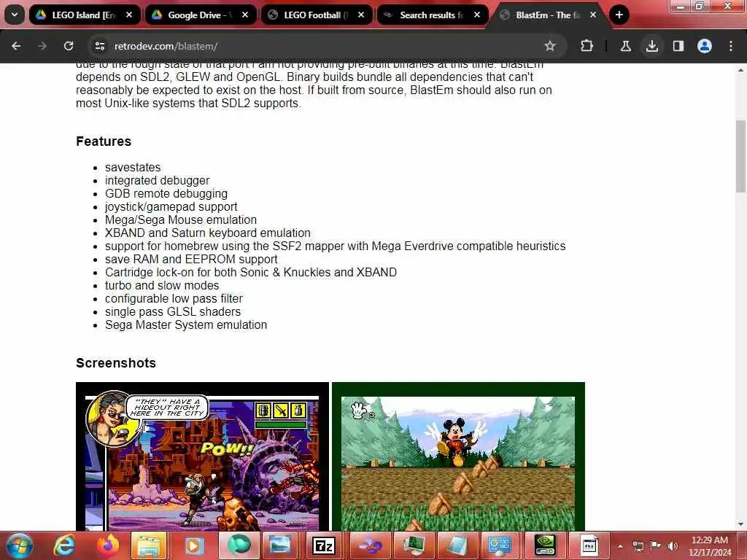Go forward to the next page

pyautogui.click(x=42, y=46)
